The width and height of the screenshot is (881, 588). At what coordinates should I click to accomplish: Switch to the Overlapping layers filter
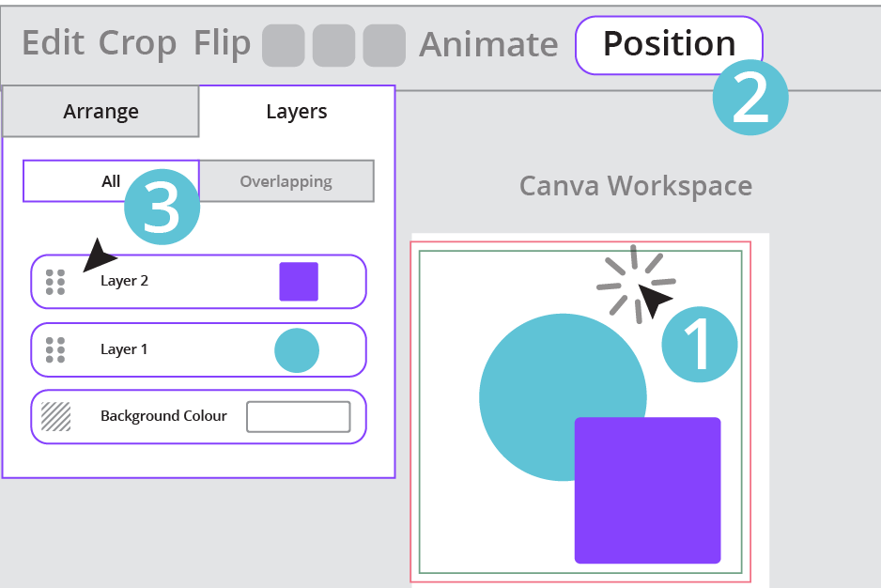click(x=286, y=181)
